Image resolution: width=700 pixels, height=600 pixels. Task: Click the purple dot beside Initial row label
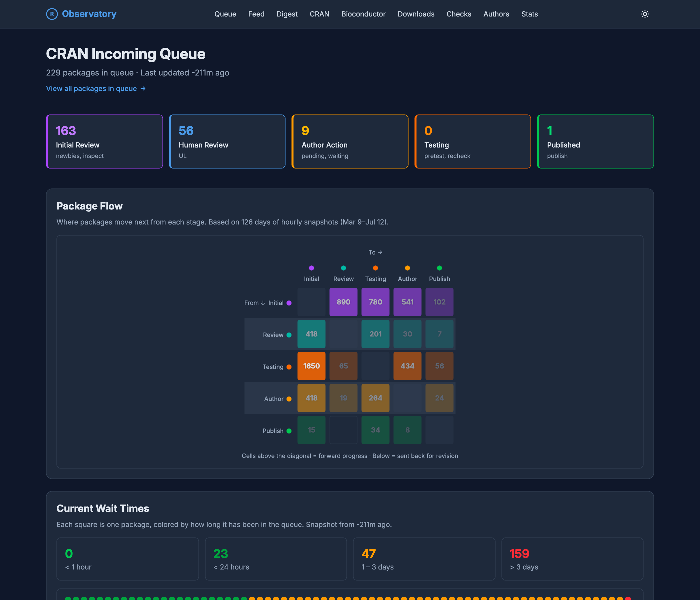click(289, 303)
